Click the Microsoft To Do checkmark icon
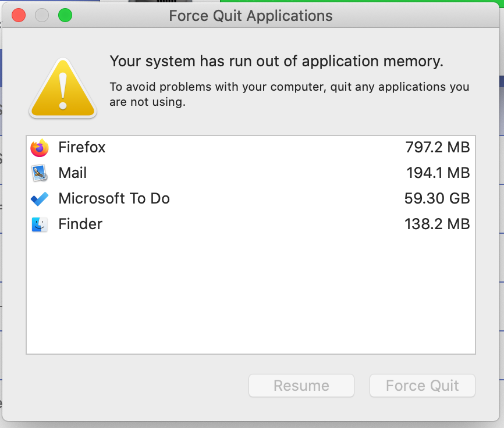Image resolution: width=504 pixels, height=428 pixels. (40, 199)
